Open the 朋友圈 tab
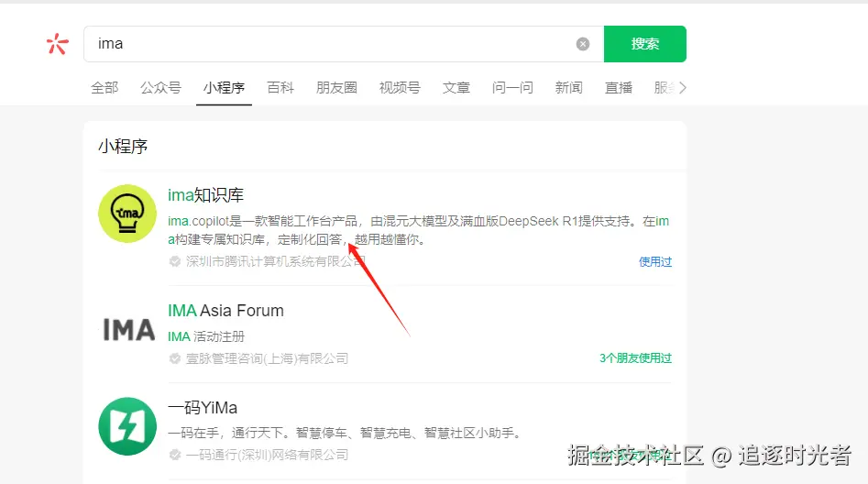 click(336, 87)
